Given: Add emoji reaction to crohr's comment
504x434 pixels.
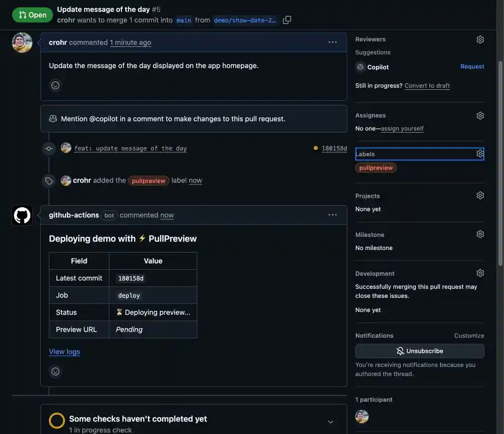Looking at the screenshot, I should tap(55, 85).
